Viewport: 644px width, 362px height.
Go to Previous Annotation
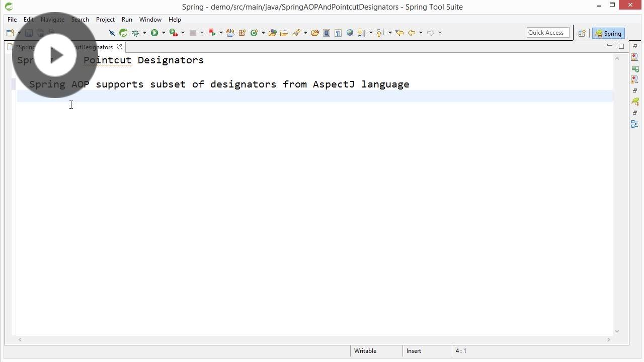380,33
